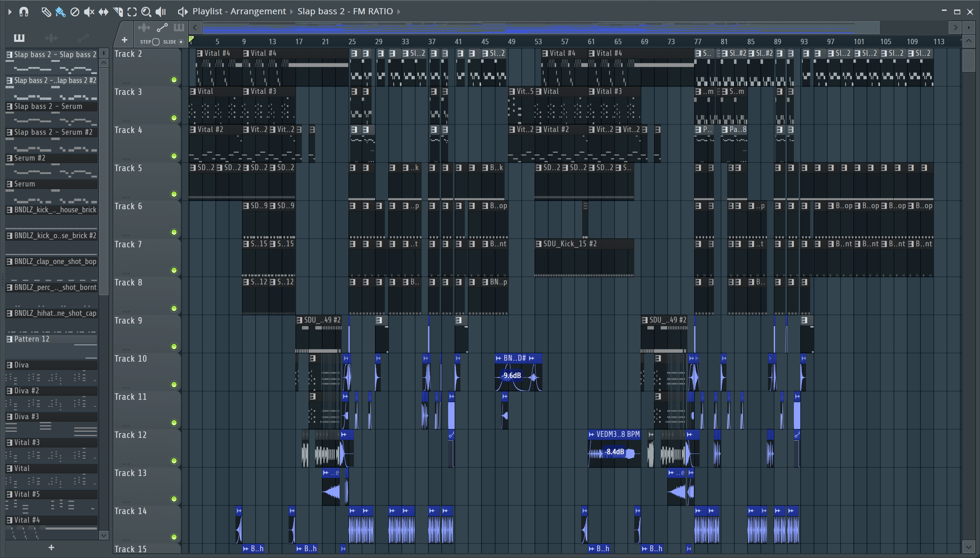Screen dimensions: 980x558
Task: Click the green playhead start marker
Action: 191,39
